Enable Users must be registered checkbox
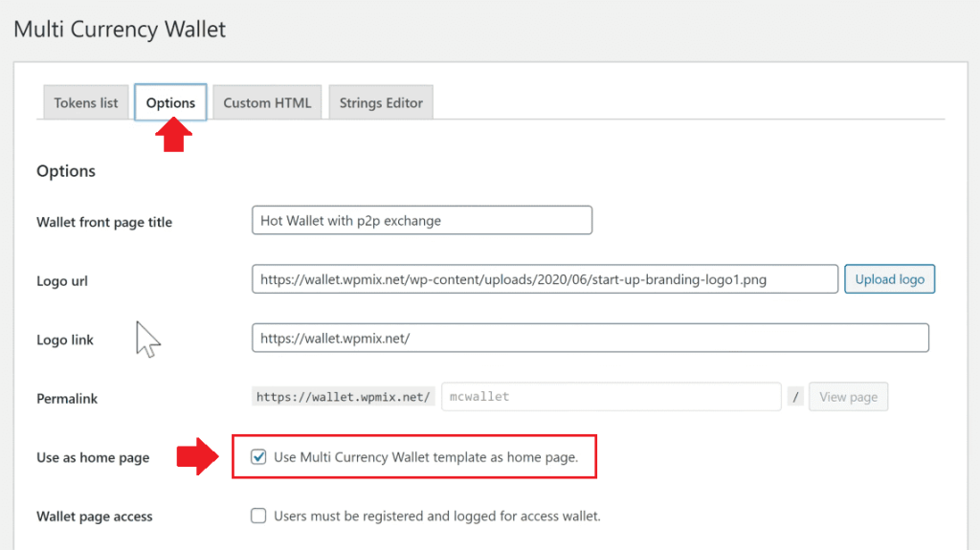The height and width of the screenshot is (550, 980). [258, 516]
